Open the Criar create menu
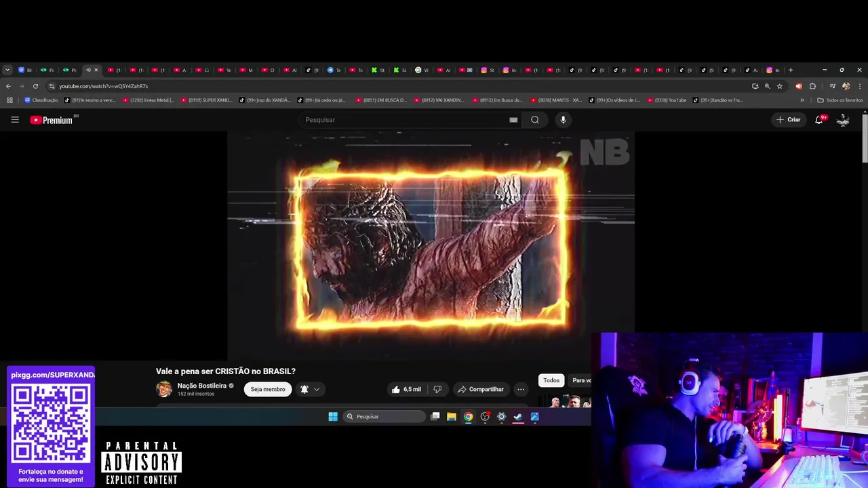The width and height of the screenshot is (868, 488). (x=789, y=120)
